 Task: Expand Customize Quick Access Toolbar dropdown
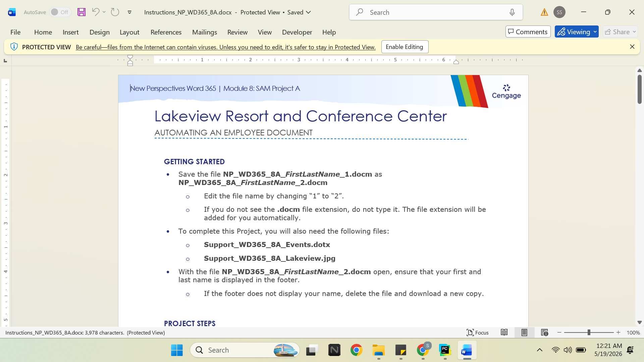[x=129, y=12]
